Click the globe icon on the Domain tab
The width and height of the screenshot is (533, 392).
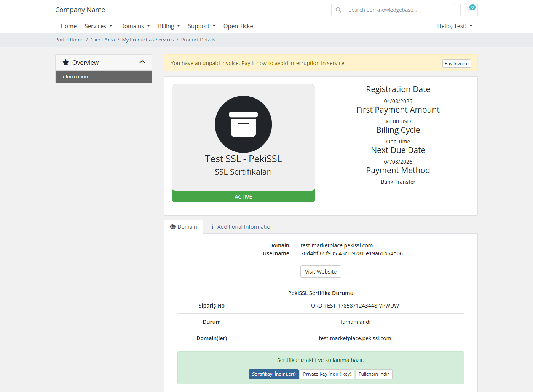click(x=173, y=227)
